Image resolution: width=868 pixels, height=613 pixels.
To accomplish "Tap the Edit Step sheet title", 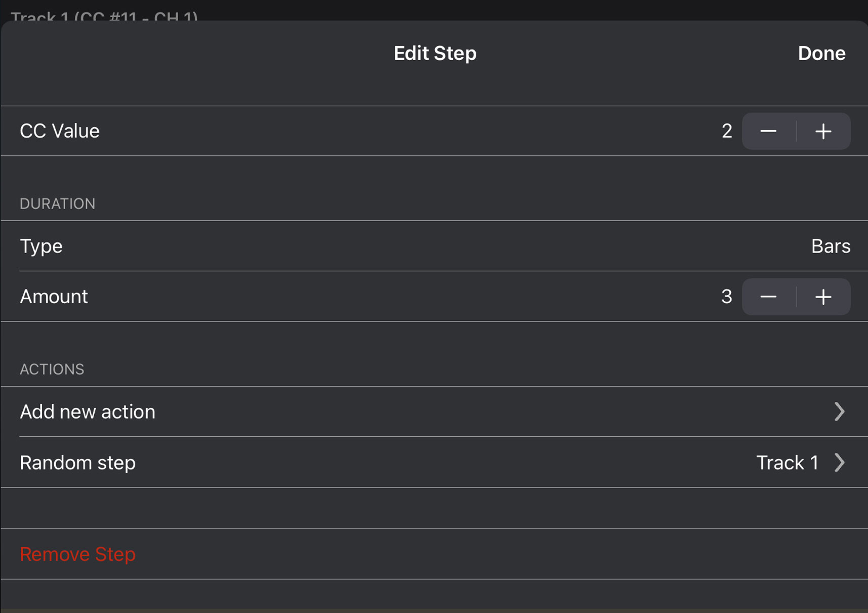I will (x=434, y=53).
